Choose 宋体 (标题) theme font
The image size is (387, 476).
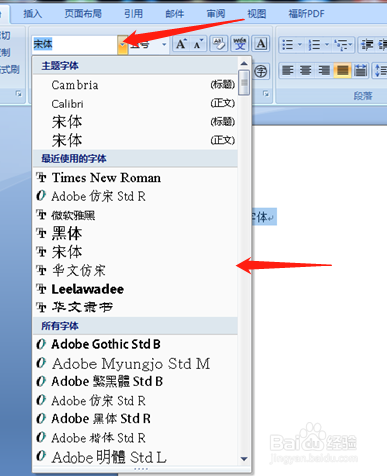pos(135,122)
